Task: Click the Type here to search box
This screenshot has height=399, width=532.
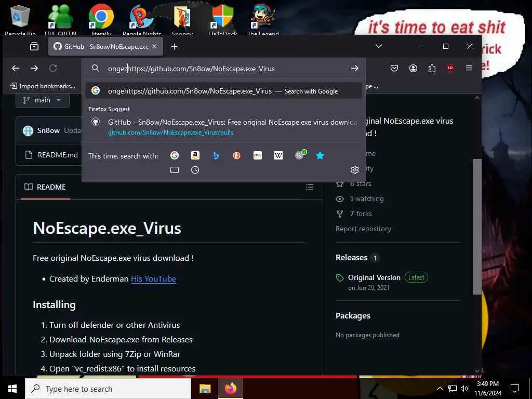Action: pos(108,389)
